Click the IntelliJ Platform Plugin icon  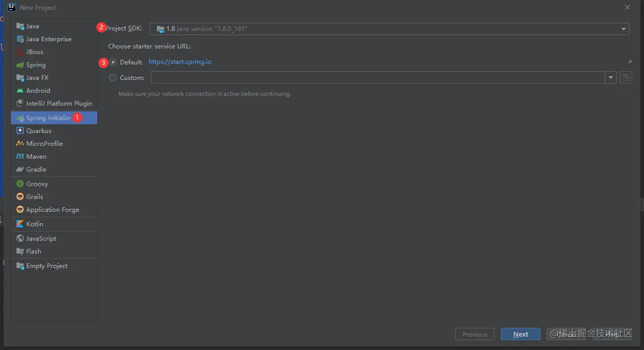click(20, 104)
